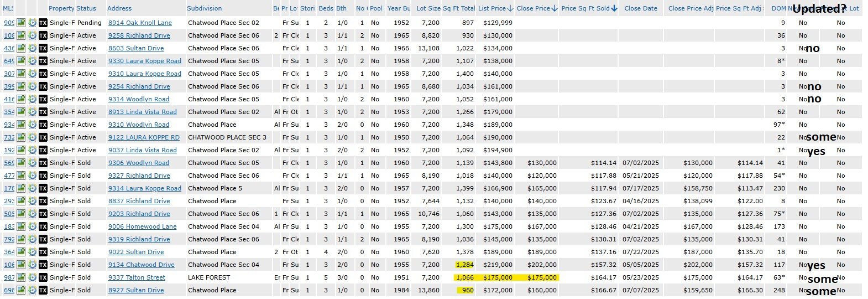Click sort arrow on List Price column
Screen dimensions: 868x299
point(510,8)
